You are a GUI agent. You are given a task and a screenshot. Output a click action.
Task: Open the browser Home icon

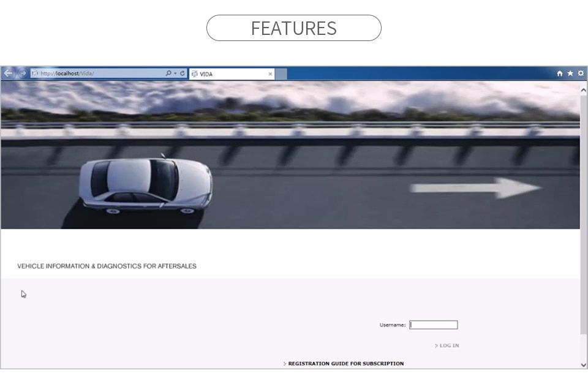click(x=560, y=73)
